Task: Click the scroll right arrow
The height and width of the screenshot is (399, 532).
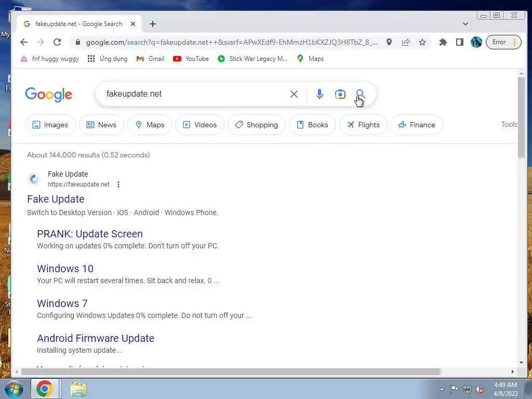Action: (512, 372)
